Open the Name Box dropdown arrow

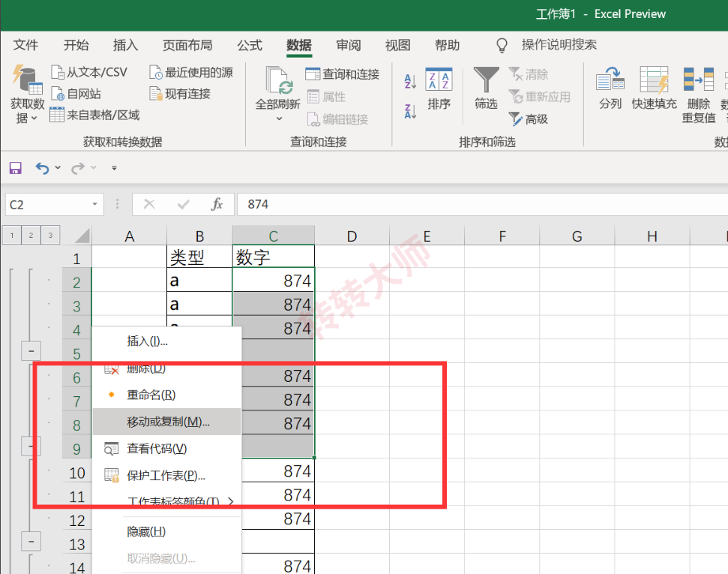tap(94, 204)
